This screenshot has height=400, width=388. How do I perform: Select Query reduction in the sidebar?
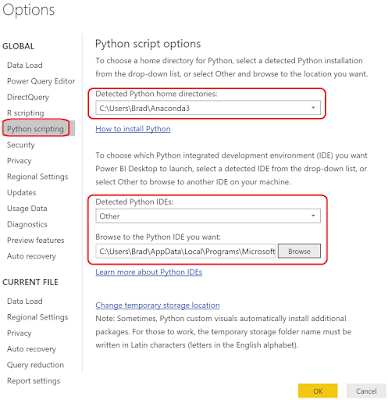[35, 365]
